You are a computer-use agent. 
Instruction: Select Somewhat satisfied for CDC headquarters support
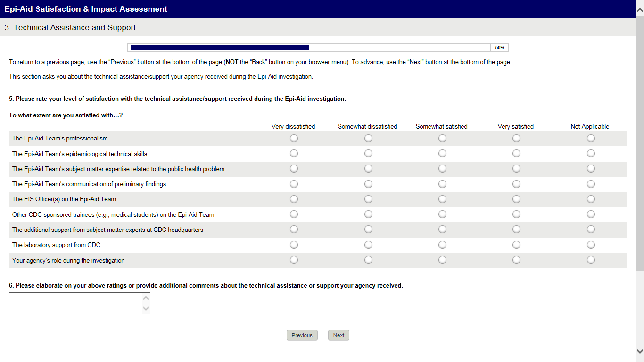click(x=442, y=230)
